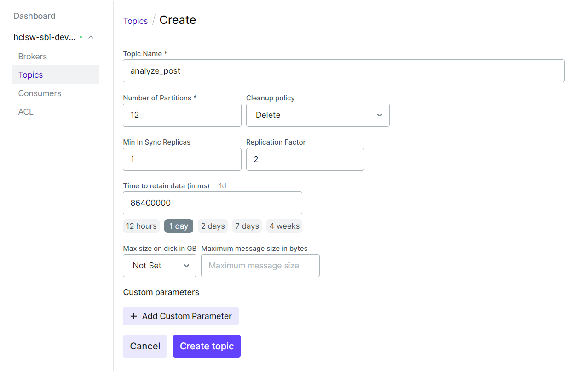Select the 1 day retention option
This screenshot has height=371, width=588.
179,226
